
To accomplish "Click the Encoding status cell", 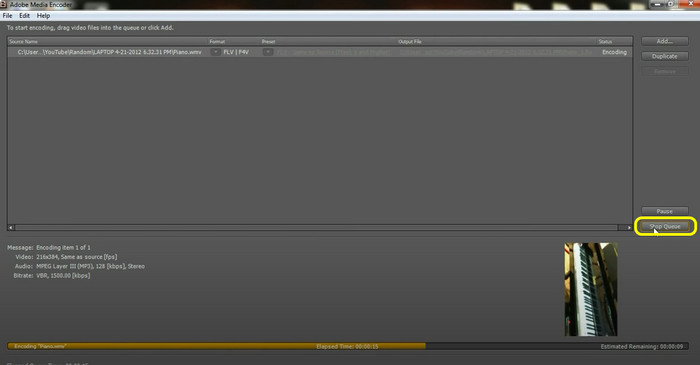I will pos(614,52).
